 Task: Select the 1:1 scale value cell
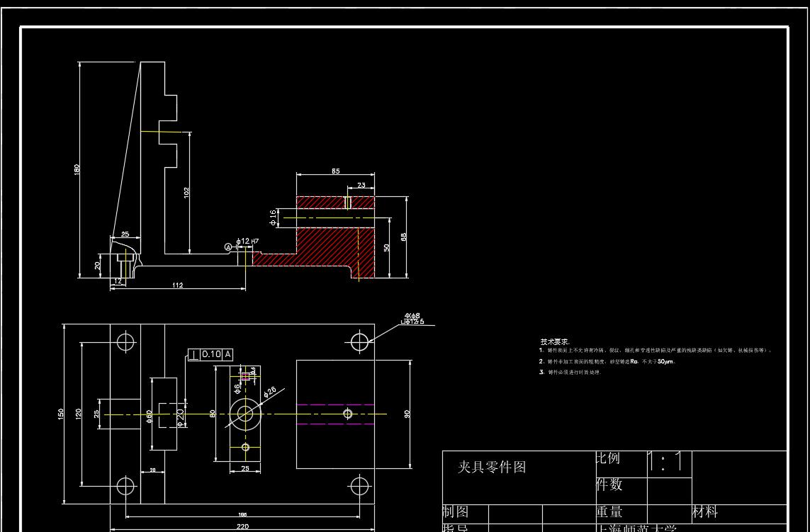[669, 463]
